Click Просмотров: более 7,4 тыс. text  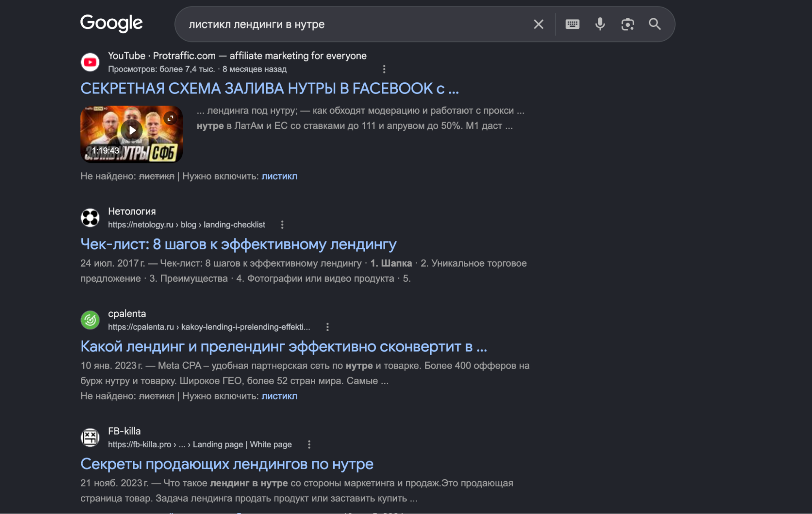[x=161, y=69]
